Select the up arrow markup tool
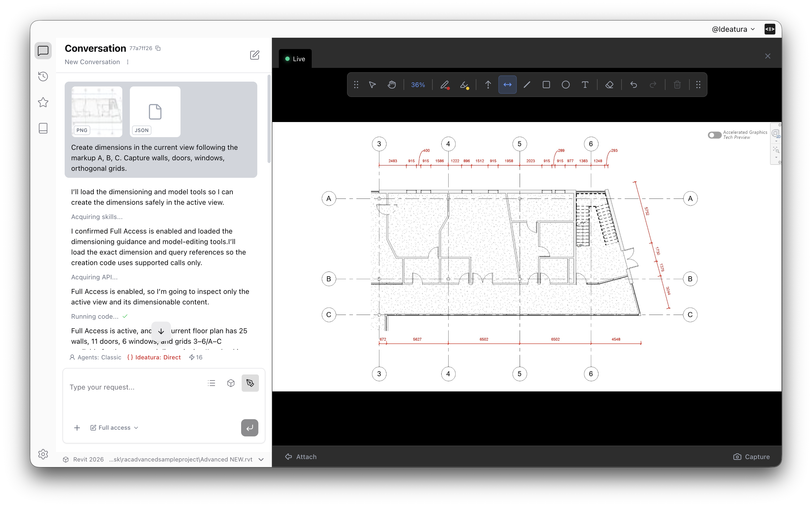 488,85
